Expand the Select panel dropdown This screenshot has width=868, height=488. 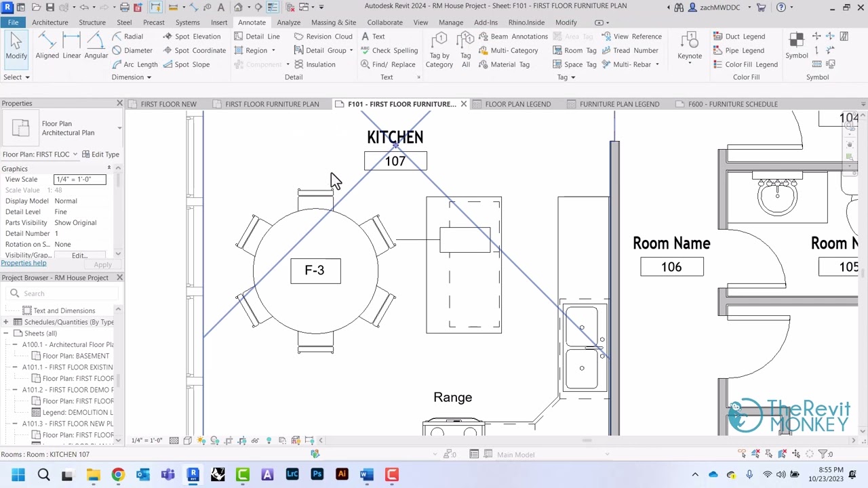pos(16,77)
